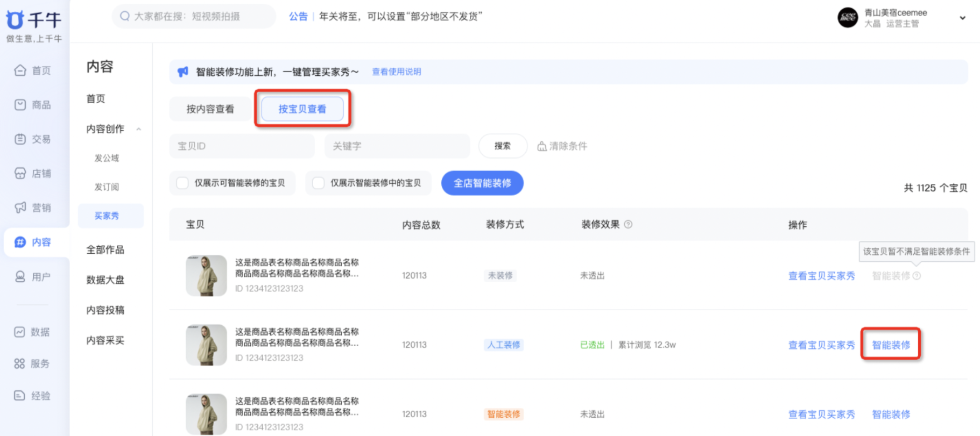The width and height of the screenshot is (980, 436).
Task: Open the 查看使用说明 link
Action: click(397, 72)
